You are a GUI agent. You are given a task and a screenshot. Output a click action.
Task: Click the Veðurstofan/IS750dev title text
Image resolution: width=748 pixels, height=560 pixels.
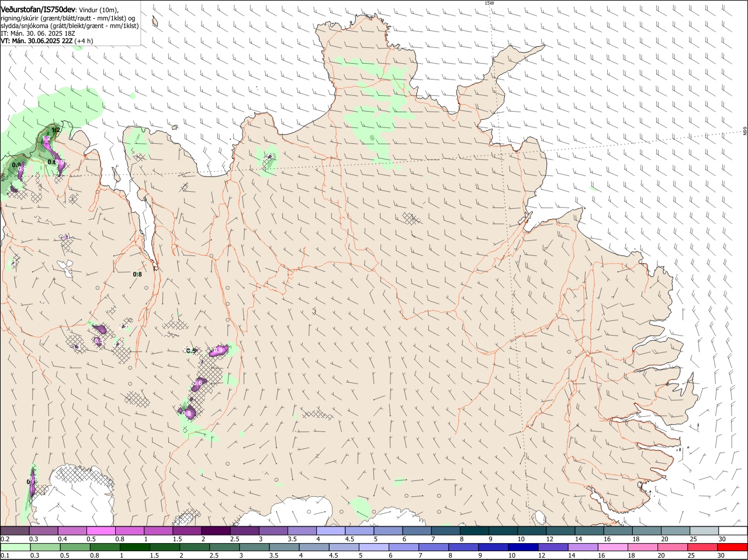tap(38, 9)
